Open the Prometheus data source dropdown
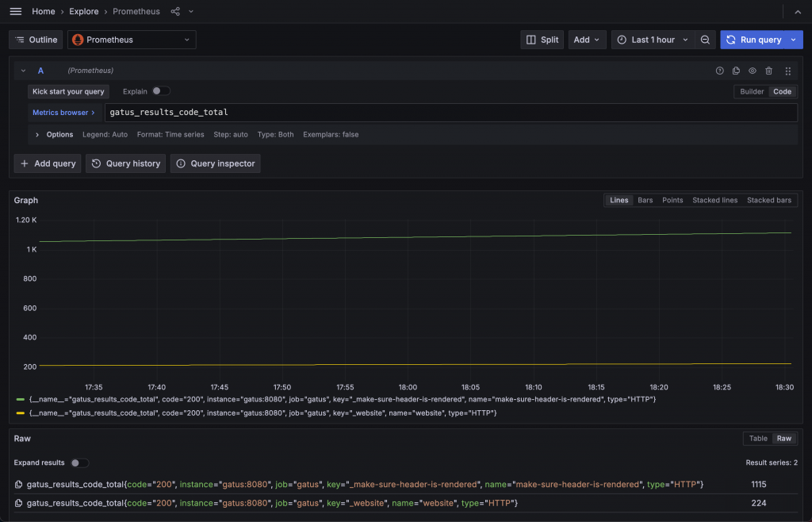This screenshot has width=812, height=522. click(132, 40)
